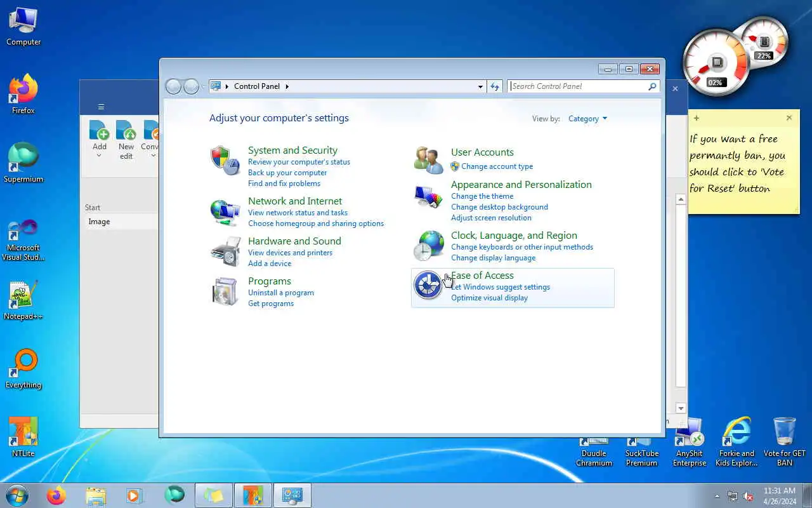
Task: Open Ease of Access icon
Action: pyautogui.click(x=428, y=286)
